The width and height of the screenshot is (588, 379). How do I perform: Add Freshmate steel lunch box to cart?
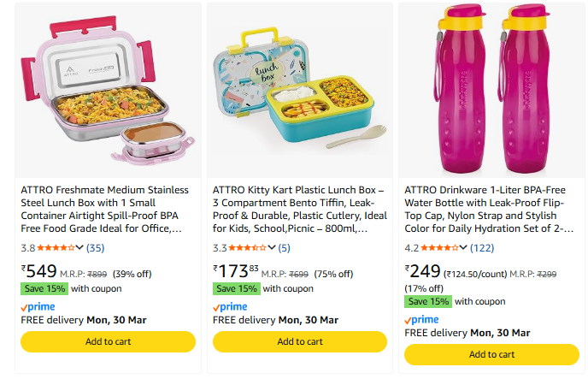point(108,341)
